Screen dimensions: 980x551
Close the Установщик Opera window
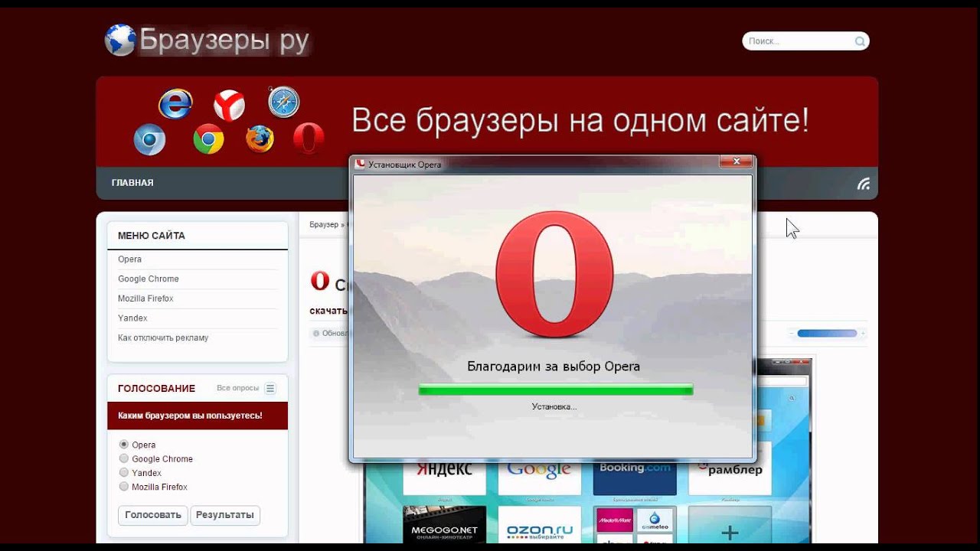pos(736,161)
